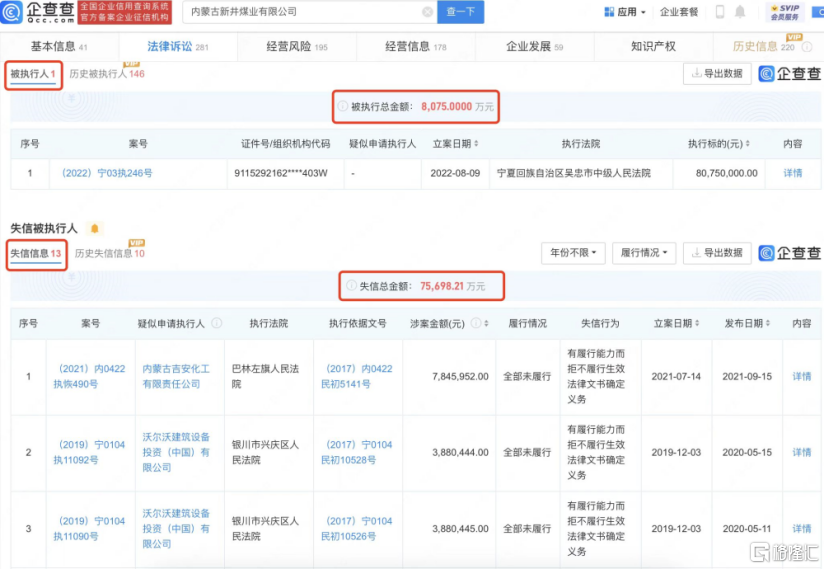Open 详情 for row 1 失信 record
Screen dimensions: 825x569
[x=801, y=376]
